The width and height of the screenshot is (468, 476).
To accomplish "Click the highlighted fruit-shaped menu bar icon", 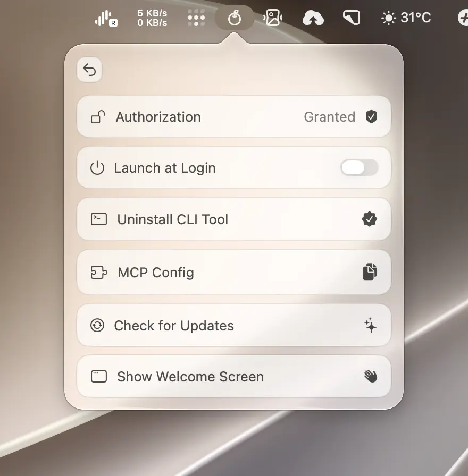I will pyautogui.click(x=235, y=18).
